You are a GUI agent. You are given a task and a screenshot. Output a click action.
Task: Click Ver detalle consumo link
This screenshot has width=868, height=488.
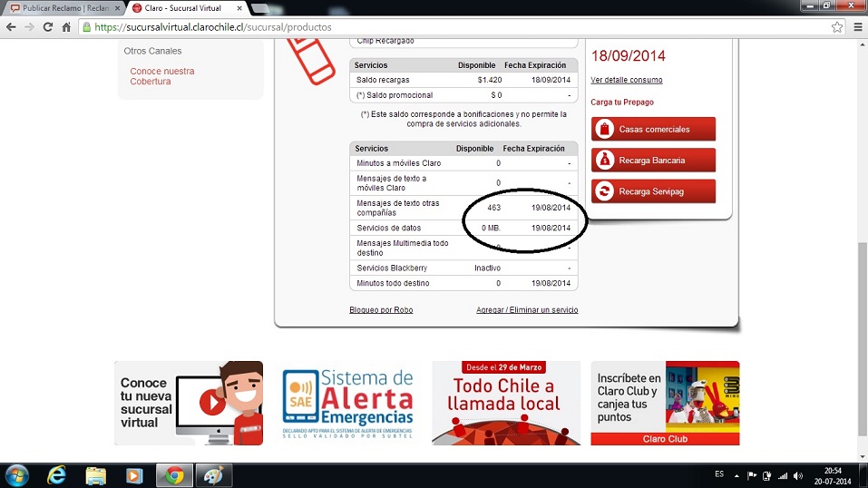pos(626,80)
